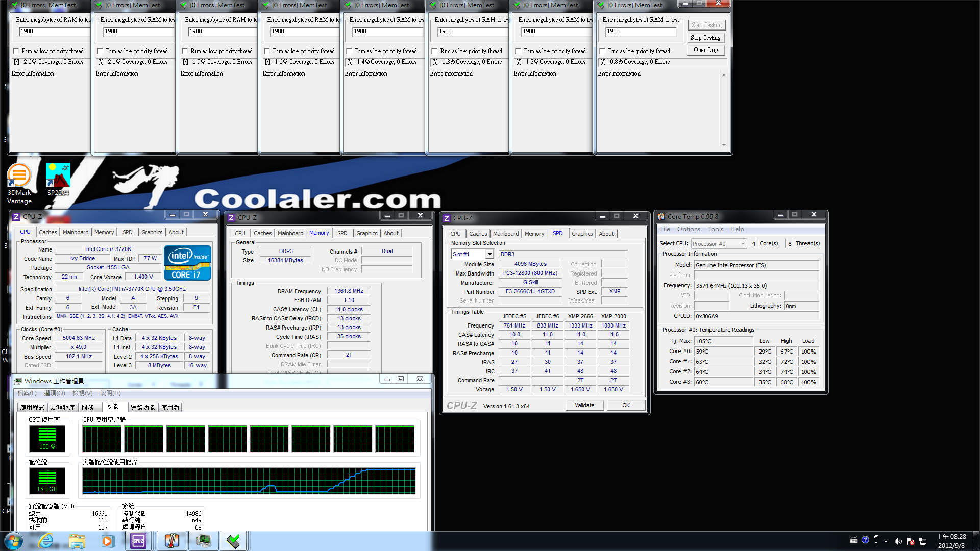Click the Intel Core i7 logo badge
980x551 pixels.
187,263
